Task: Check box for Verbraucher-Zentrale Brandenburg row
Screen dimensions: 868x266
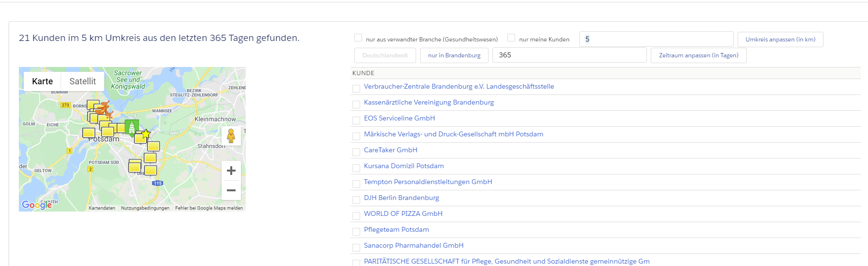Action: tap(356, 89)
